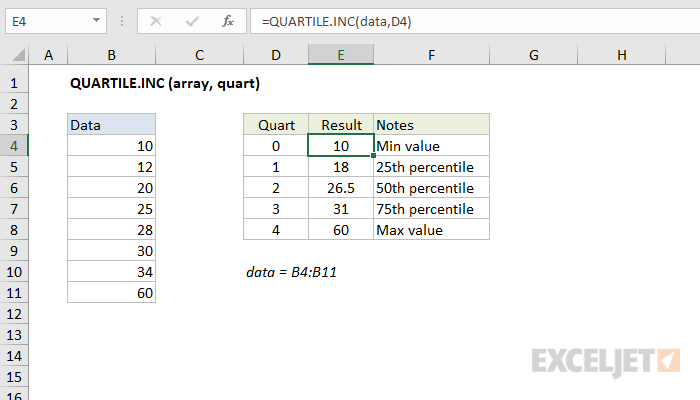Screen dimensions: 700x400
Task: Click the Enter checkmark formula bar icon
Action: pos(192,21)
